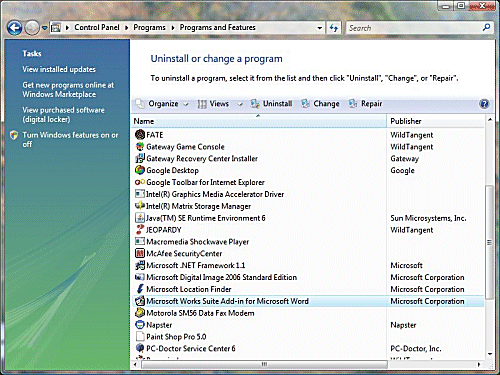Open the address bar history dropdown
This screenshot has width=500, height=375.
pyautogui.click(x=320, y=28)
